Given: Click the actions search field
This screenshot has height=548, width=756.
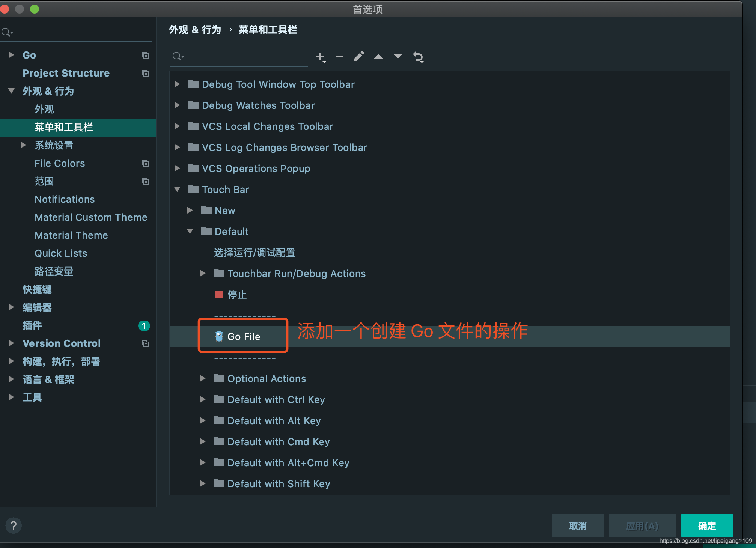Looking at the screenshot, I should coord(239,56).
